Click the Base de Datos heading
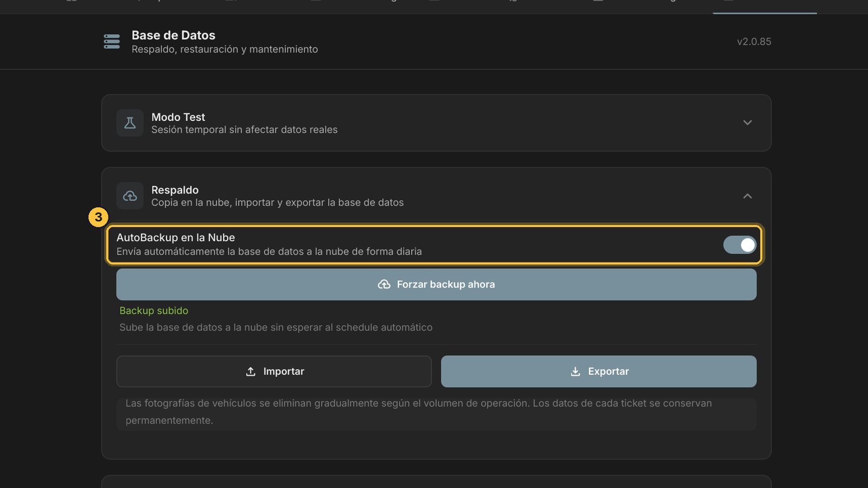 click(x=174, y=35)
